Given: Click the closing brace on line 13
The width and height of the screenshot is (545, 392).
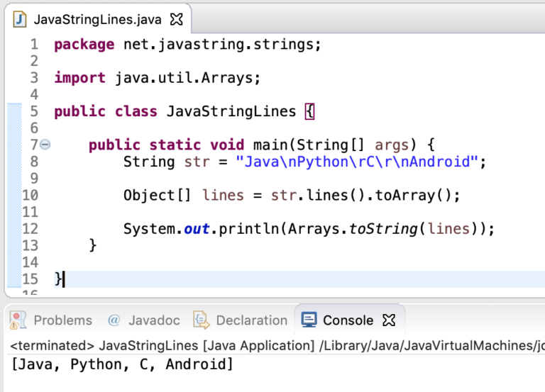Looking at the screenshot, I should click(93, 245).
